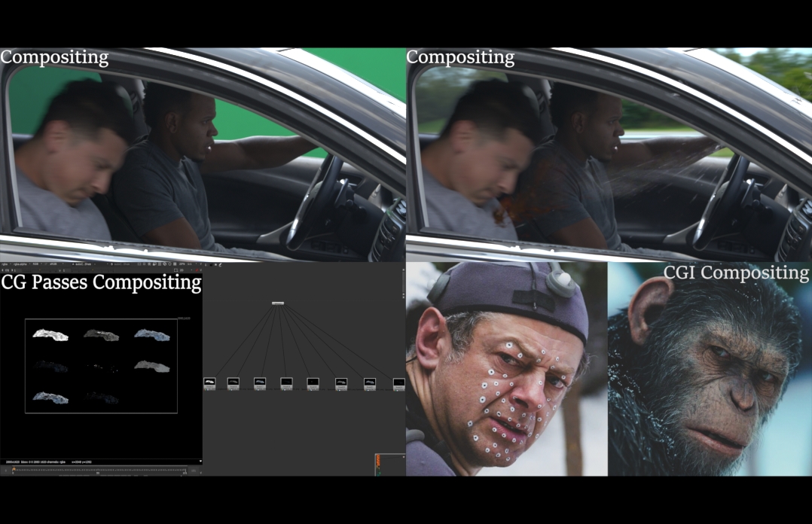Click the gray rock pass in middle row right

[x=152, y=366]
